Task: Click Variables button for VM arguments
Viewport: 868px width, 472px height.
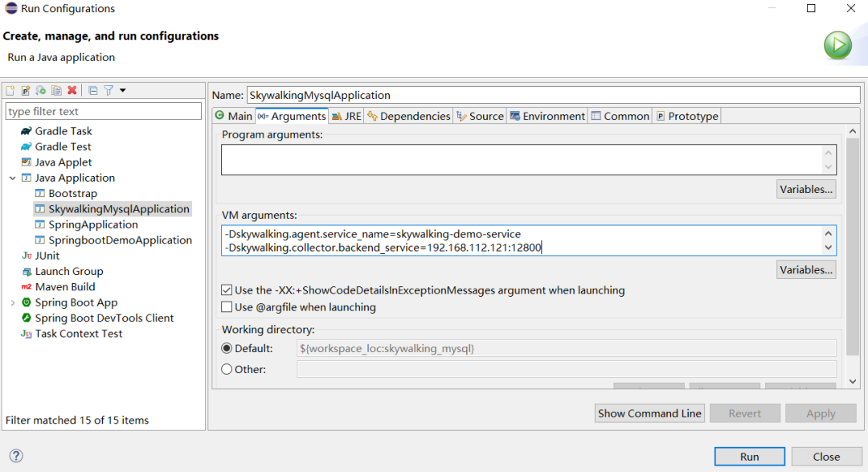Action: click(x=806, y=270)
